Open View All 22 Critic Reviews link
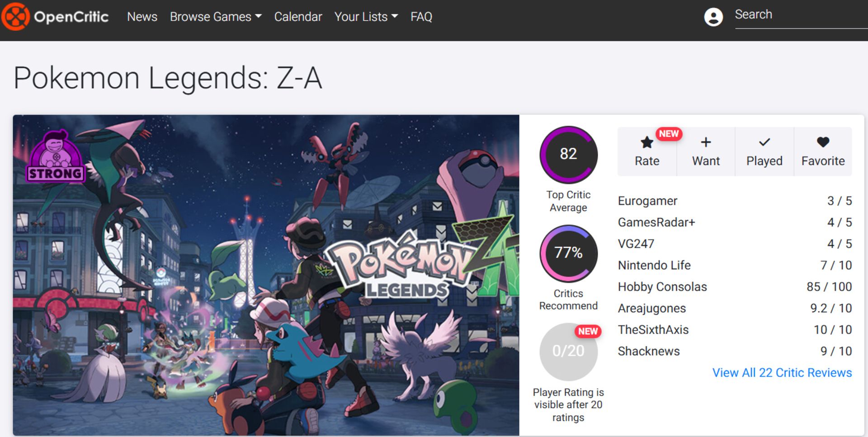This screenshot has width=868, height=437. tap(782, 373)
